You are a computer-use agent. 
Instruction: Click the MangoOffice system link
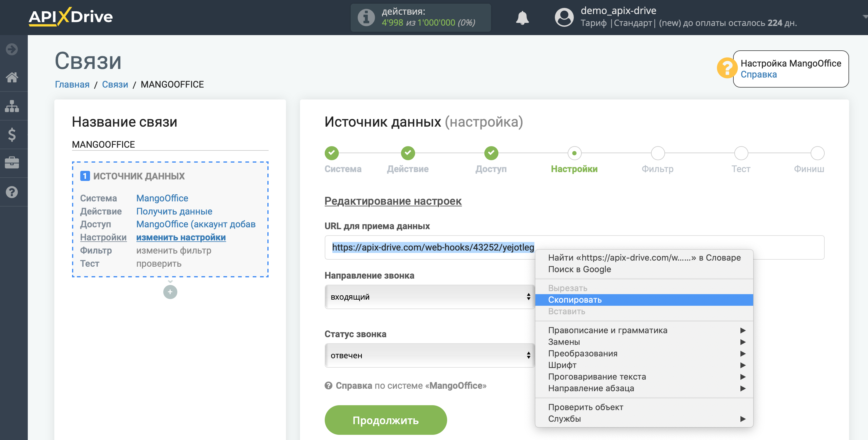point(162,198)
